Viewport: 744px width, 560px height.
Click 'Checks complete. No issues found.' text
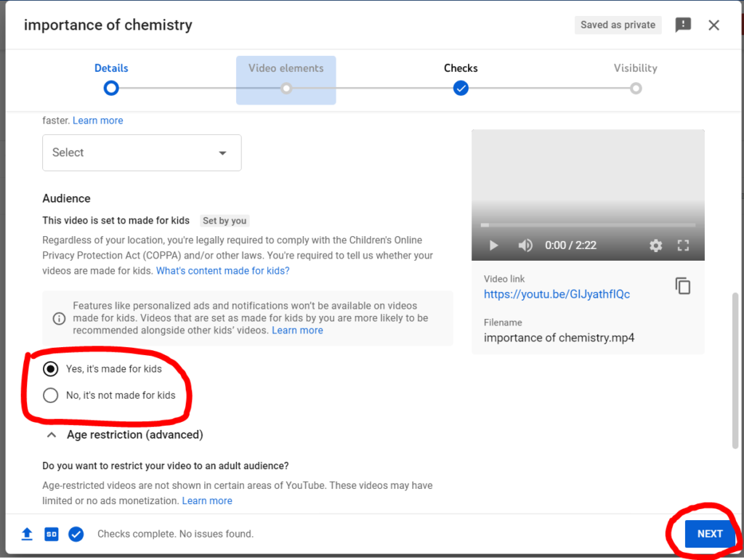click(176, 534)
